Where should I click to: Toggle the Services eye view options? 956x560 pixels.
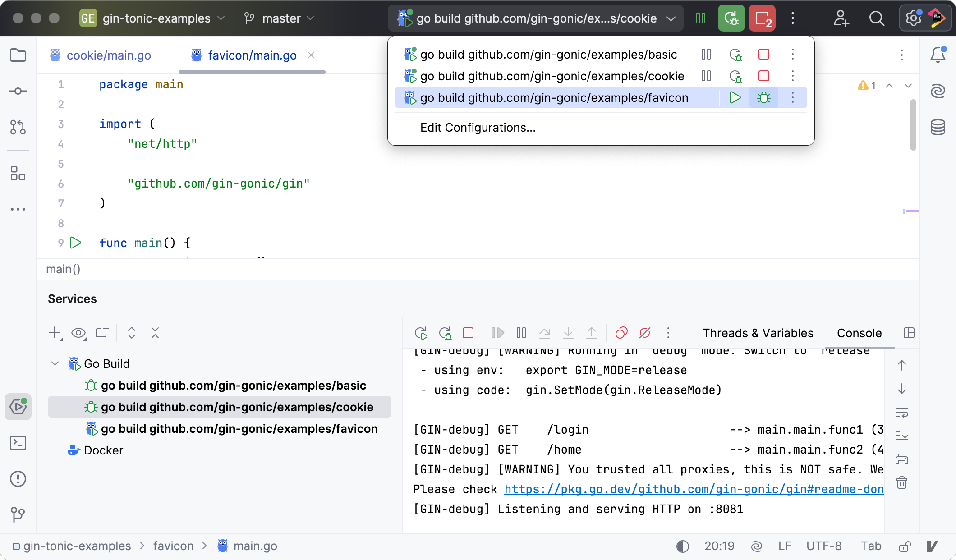pyautogui.click(x=78, y=333)
